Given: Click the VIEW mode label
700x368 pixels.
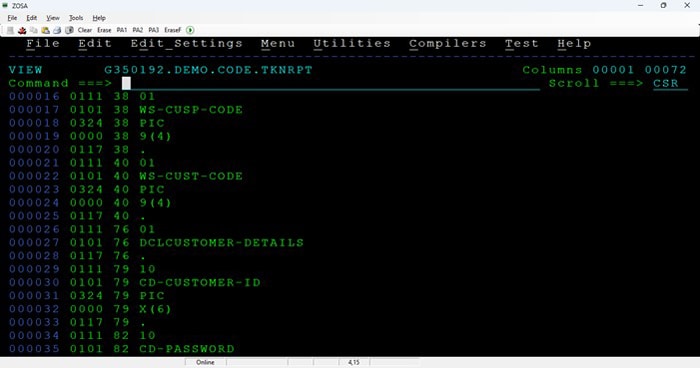Looking at the screenshot, I should (25, 70).
